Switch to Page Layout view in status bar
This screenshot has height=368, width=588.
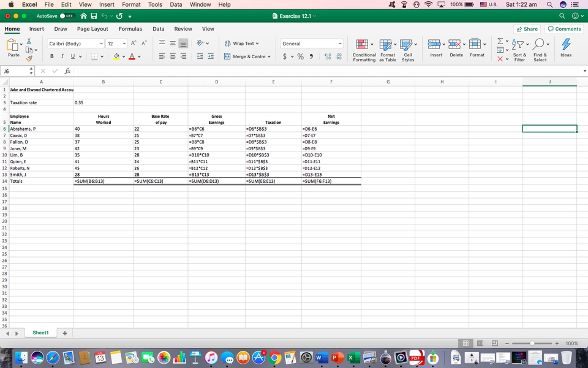point(480,343)
